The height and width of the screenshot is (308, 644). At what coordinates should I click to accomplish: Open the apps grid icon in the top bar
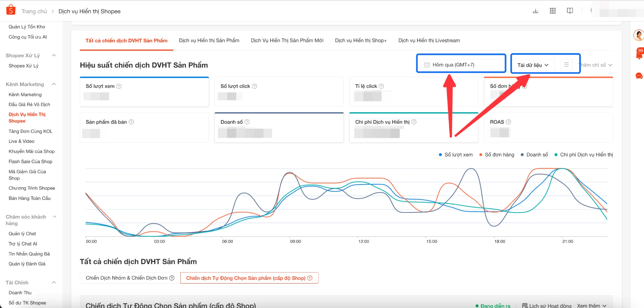(x=553, y=11)
